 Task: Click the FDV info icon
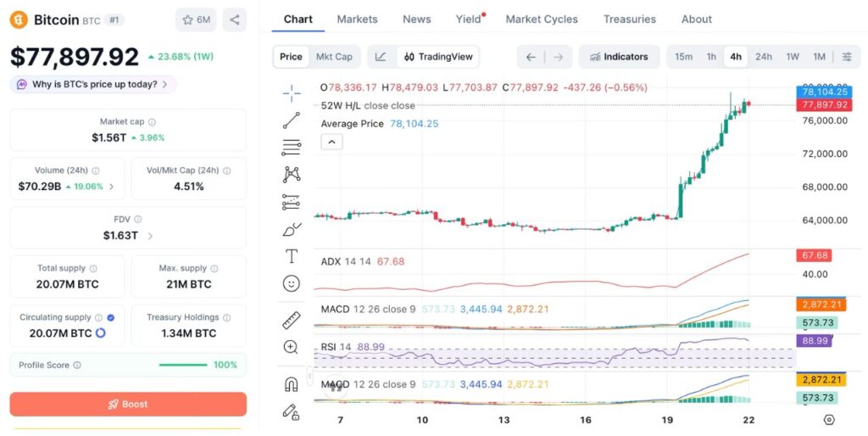[138, 220]
